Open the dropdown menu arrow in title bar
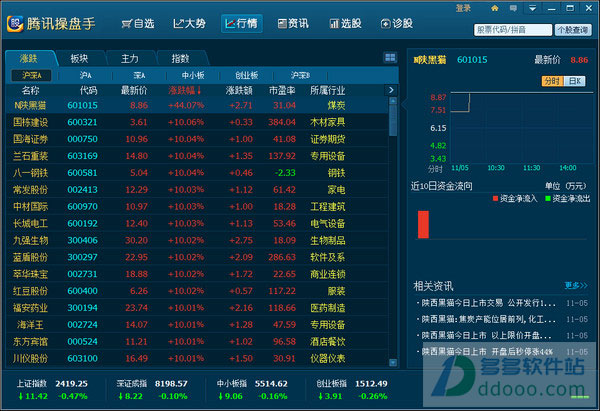The height and width of the screenshot is (411, 600). coord(532,8)
